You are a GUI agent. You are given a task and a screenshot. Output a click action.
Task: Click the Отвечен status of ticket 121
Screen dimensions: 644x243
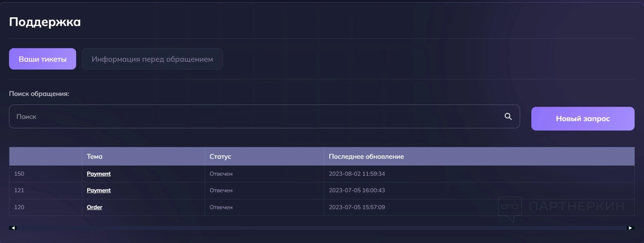[x=221, y=190]
